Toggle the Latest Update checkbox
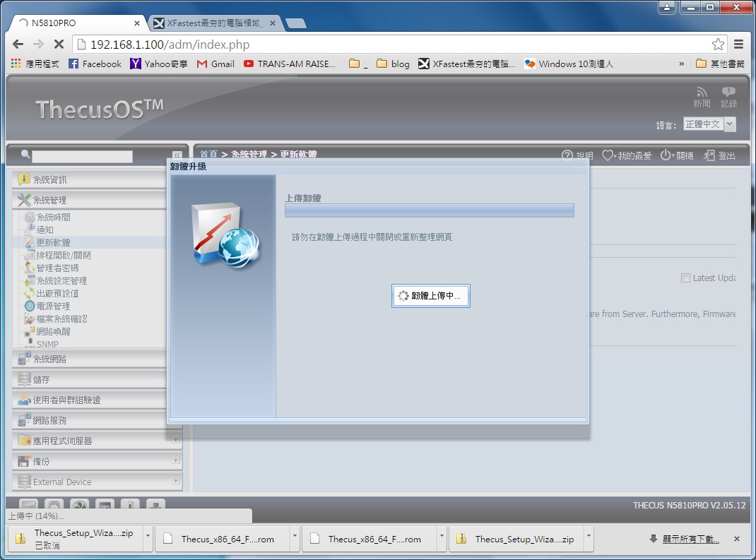The height and width of the screenshot is (560, 756). pyautogui.click(x=685, y=278)
